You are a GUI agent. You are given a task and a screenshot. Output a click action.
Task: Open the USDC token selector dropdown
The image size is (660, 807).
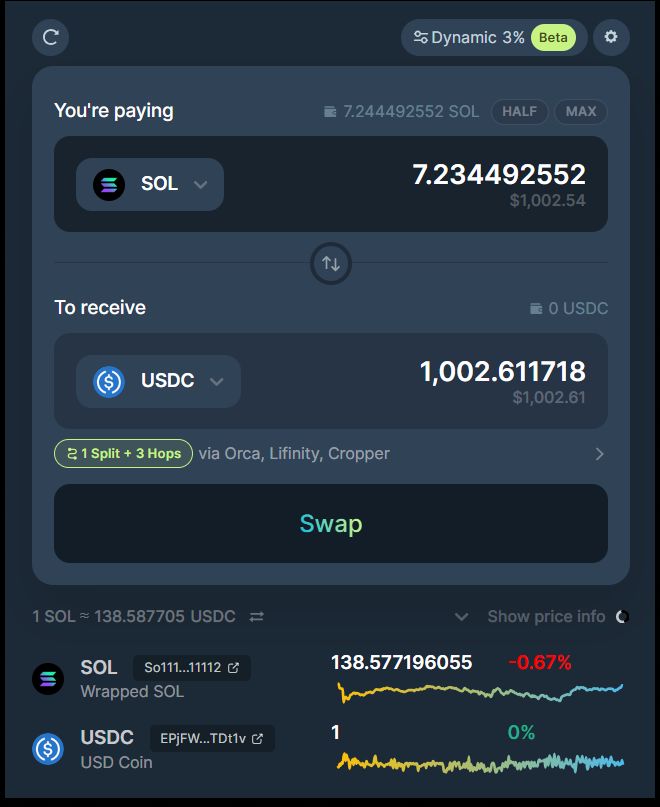159,381
